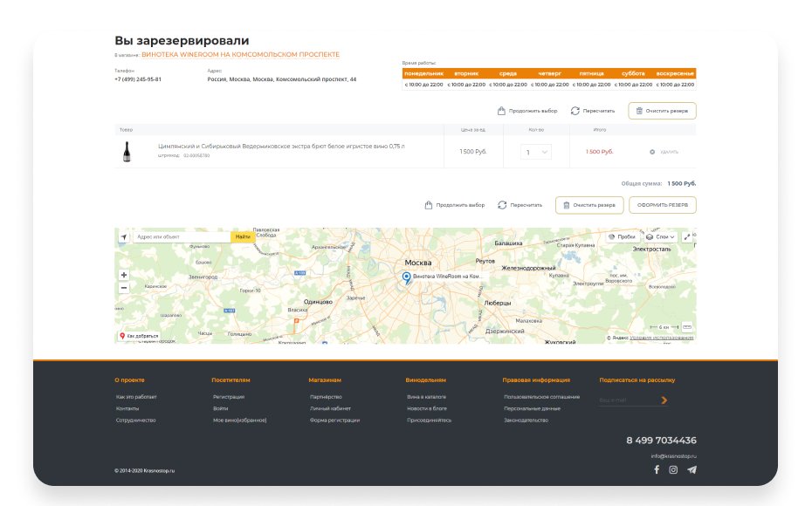Open the Telegram channel icon

click(x=692, y=469)
